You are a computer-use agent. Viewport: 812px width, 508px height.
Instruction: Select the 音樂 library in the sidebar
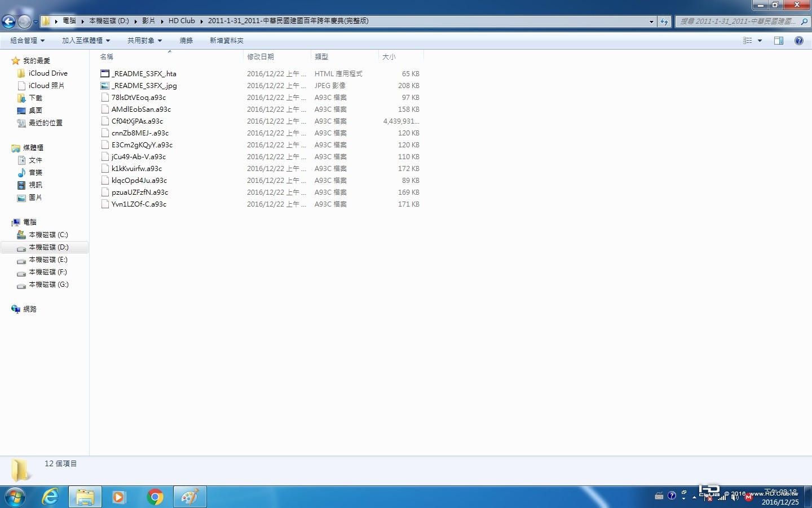[x=36, y=173]
